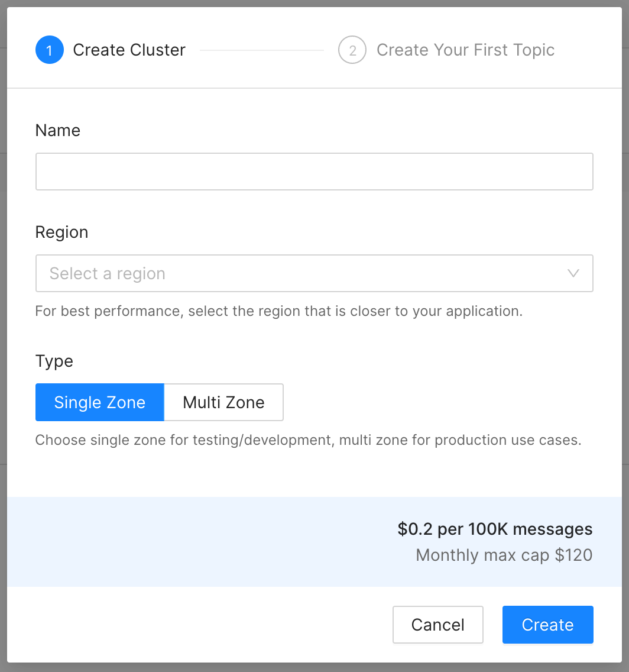
Task: Click the line connecting the two steps
Action: point(262,50)
